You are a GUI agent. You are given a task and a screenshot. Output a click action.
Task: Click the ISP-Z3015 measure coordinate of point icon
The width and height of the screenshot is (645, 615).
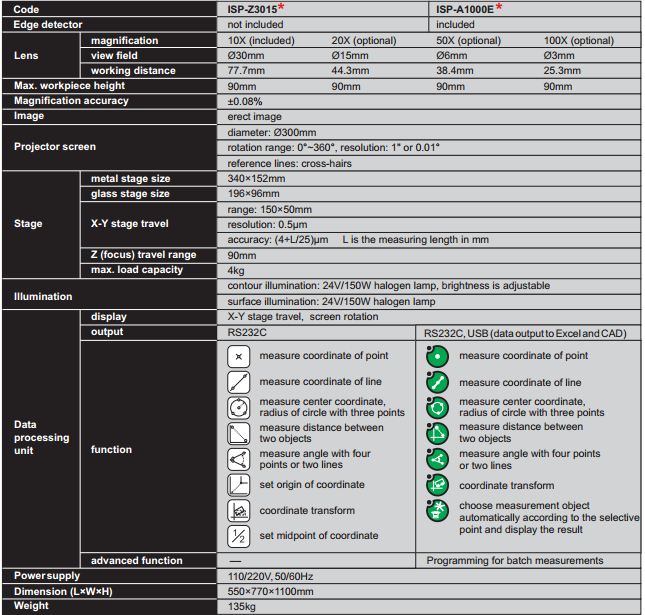239,356
